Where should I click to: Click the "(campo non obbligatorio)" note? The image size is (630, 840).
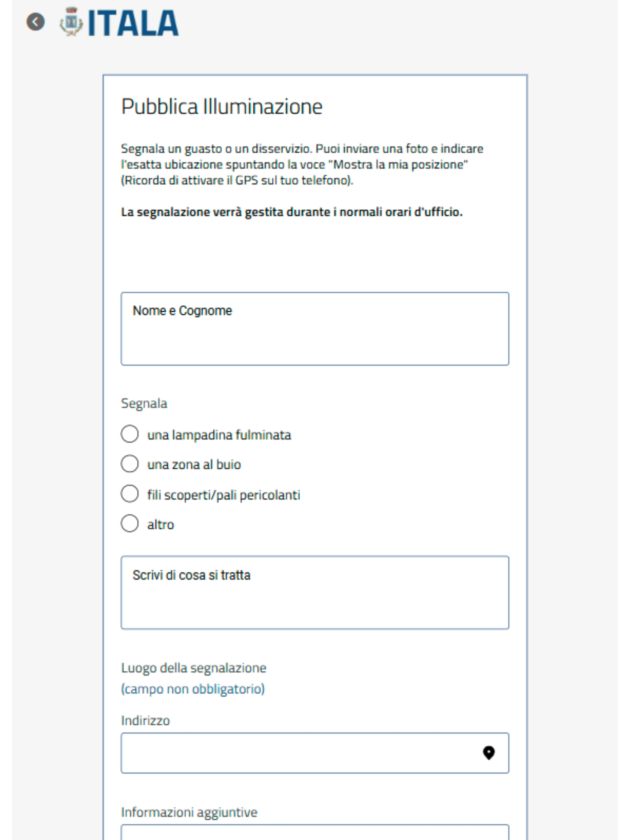[193, 689]
